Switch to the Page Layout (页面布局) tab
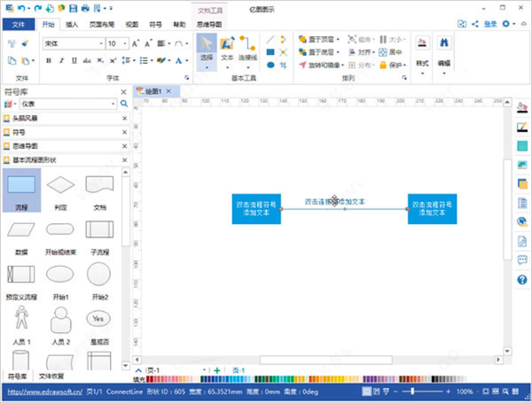This screenshot has width=532, height=403. click(102, 25)
